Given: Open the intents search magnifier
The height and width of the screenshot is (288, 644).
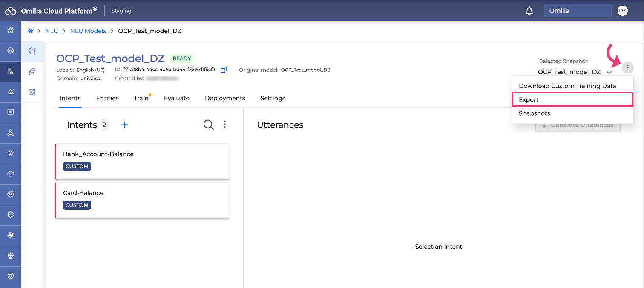Looking at the screenshot, I should pyautogui.click(x=208, y=125).
